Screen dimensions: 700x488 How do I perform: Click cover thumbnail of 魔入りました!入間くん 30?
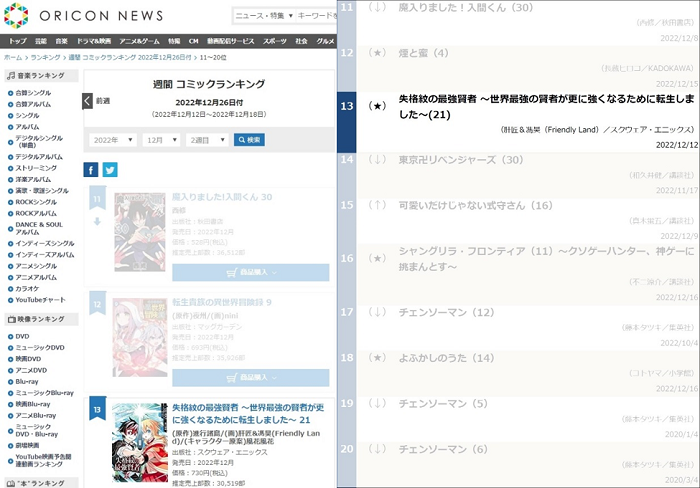pos(140,232)
